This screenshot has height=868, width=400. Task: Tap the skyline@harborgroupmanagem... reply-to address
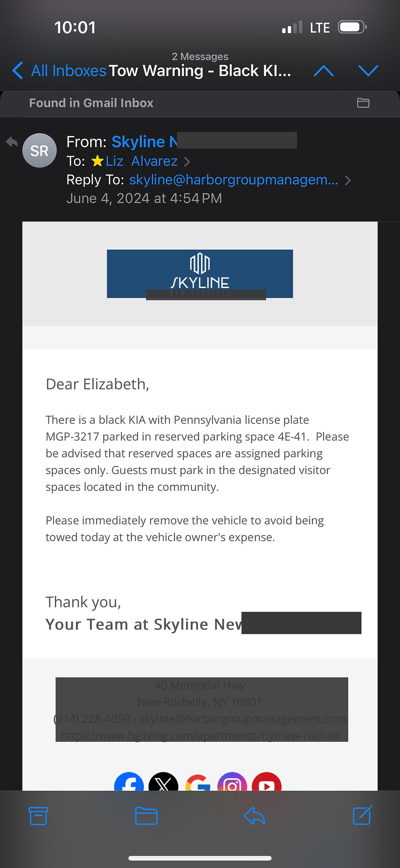click(233, 180)
